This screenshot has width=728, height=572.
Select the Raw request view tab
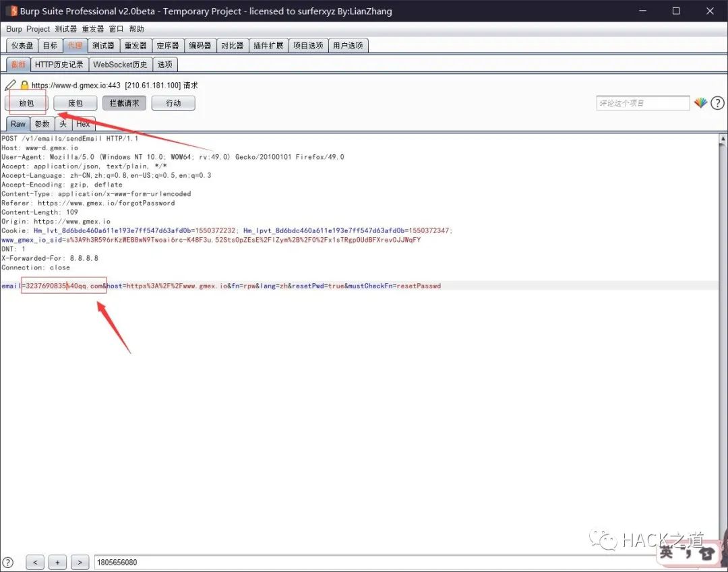(x=18, y=124)
